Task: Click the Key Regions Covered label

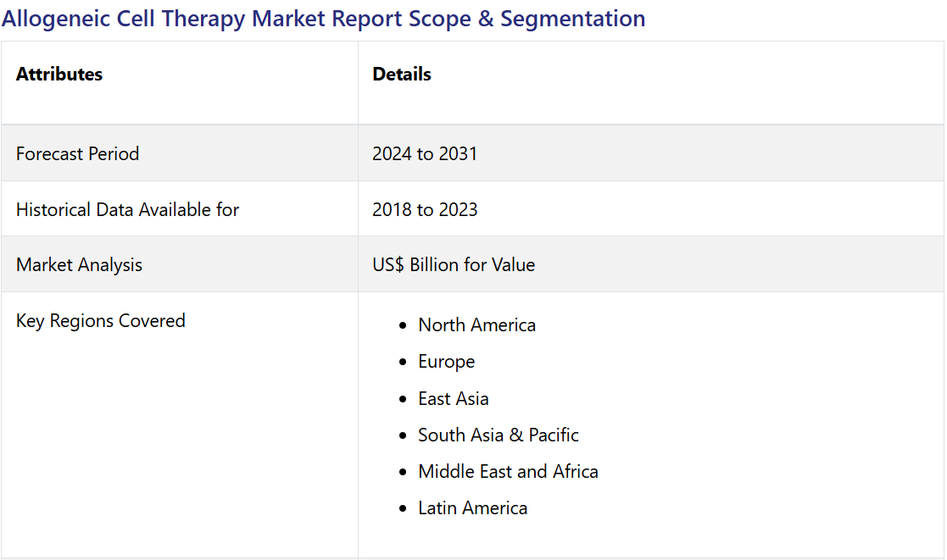Action: coord(100,320)
